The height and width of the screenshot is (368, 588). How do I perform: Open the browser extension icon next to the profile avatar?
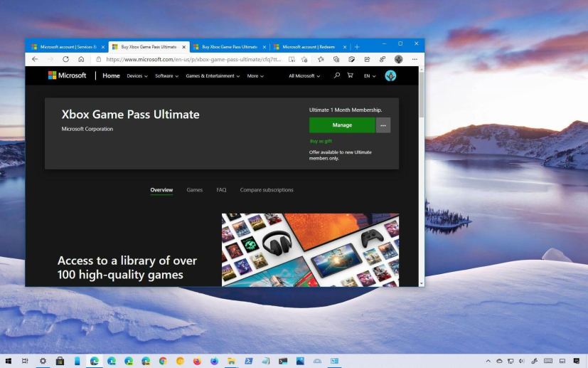[x=382, y=59]
